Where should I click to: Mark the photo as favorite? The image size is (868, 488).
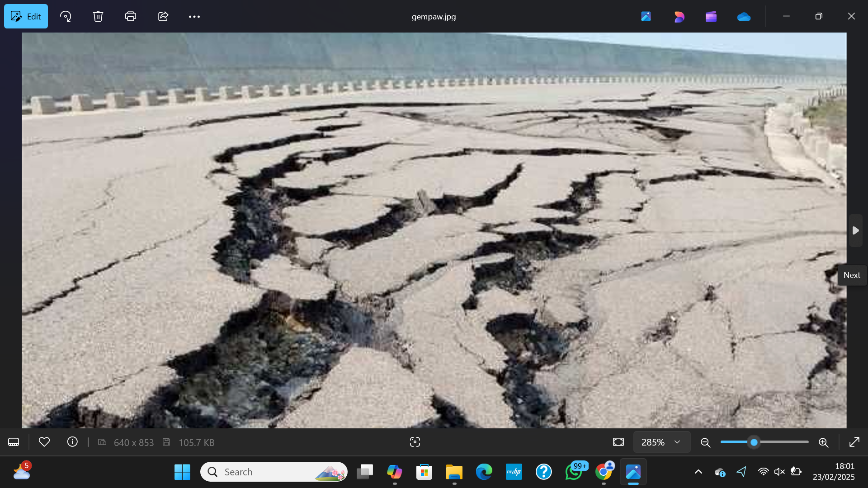tap(44, 442)
